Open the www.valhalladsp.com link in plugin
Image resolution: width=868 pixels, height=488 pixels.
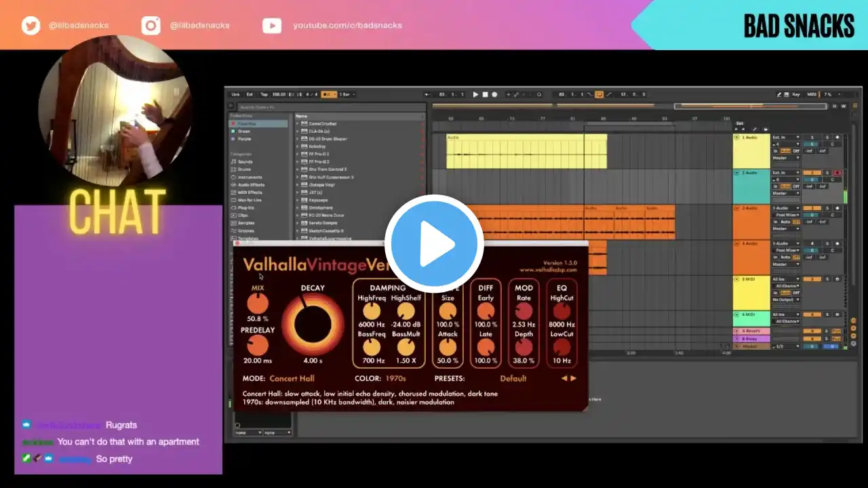pyautogui.click(x=548, y=270)
